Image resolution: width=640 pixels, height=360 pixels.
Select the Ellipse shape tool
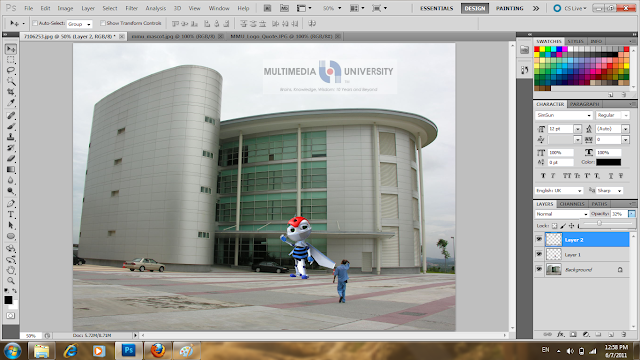click(11, 236)
